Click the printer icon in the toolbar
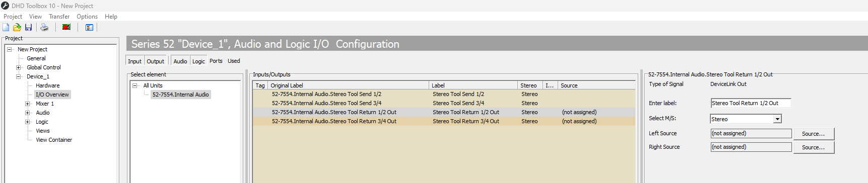The image size is (868, 183). click(x=44, y=27)
